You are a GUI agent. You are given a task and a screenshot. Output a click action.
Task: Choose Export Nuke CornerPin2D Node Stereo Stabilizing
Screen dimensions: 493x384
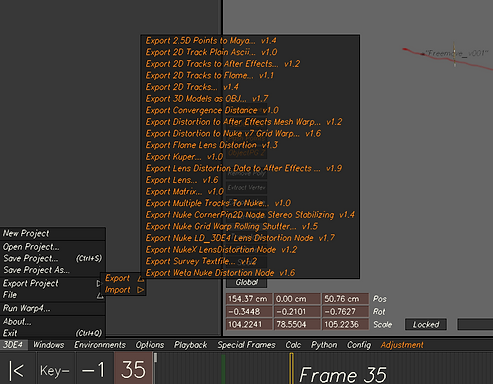[250, 215]
